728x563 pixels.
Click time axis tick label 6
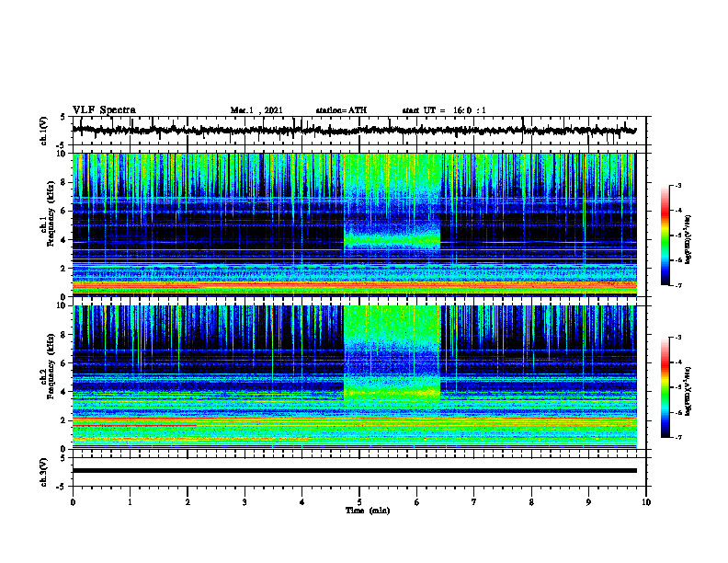(x=417, y=502)
